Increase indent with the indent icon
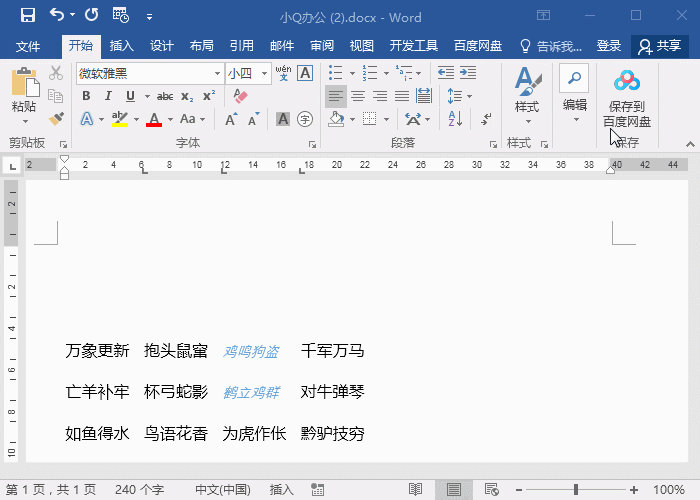This screenshot has width=700, height=500. coord(468,73)
